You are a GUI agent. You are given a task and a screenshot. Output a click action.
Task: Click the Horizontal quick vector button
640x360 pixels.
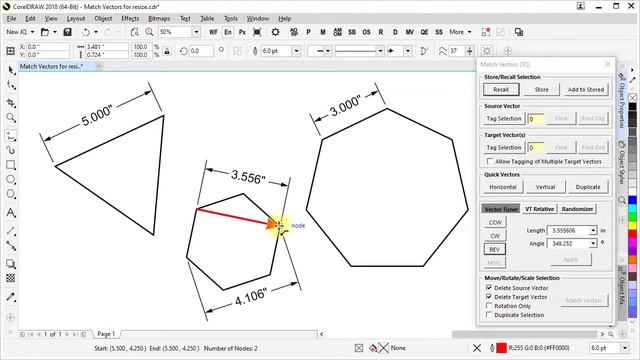coord(503,187)
